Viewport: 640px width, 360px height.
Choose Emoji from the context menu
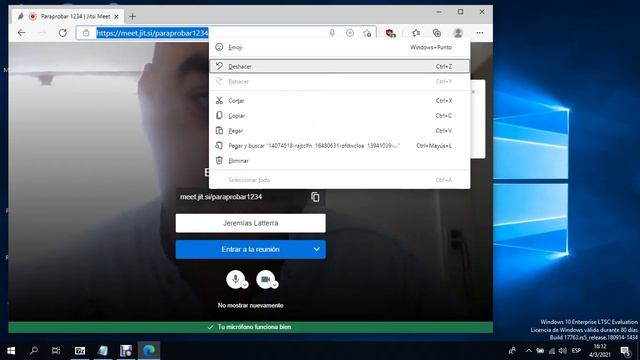tap(339, 47)
